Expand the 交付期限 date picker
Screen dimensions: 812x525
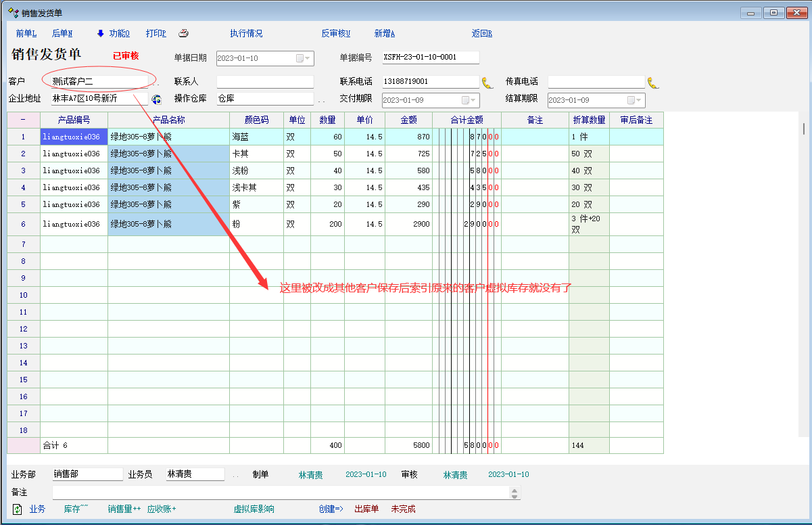(474, 100)
